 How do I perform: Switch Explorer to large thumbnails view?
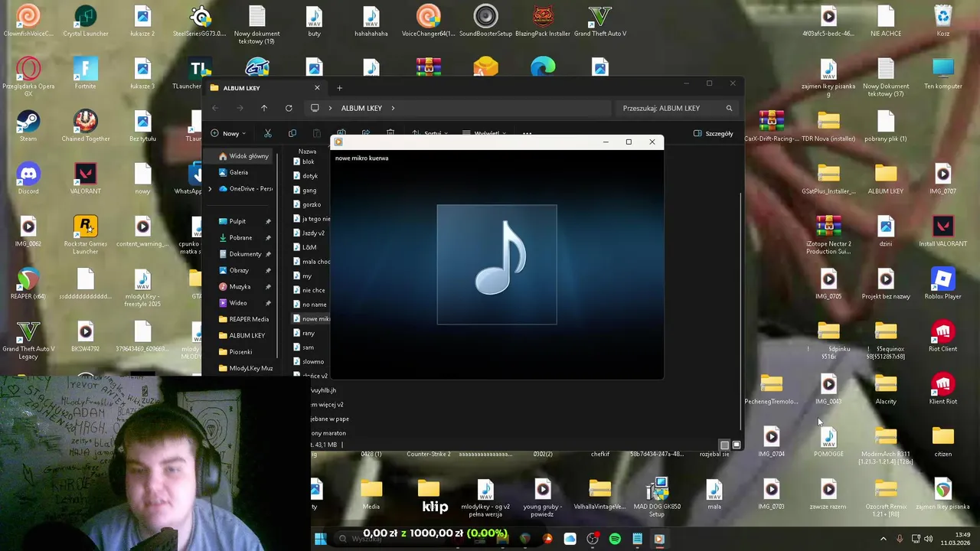pyautogui.click(x=737, y=445)
